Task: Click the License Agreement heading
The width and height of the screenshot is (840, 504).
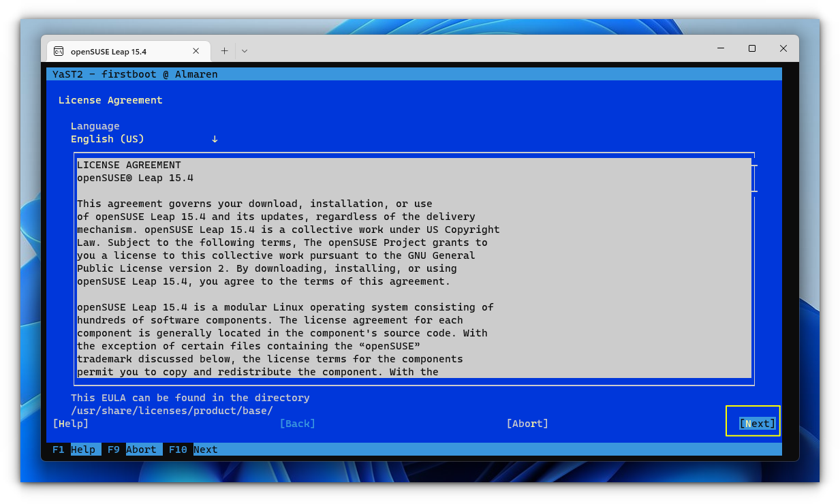Action: pos(110,99)
